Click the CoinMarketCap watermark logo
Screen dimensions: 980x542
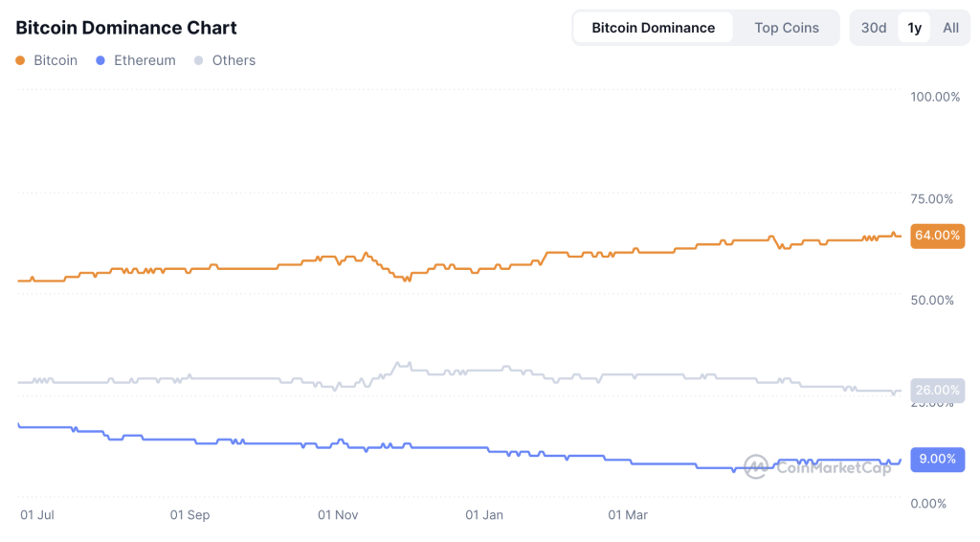[756, 466]
